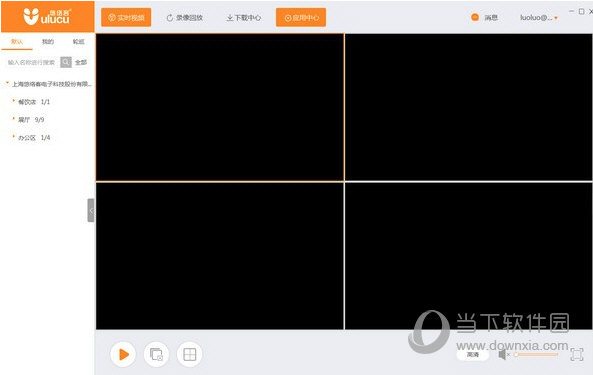Switch to the 轮巡 patrol tab
The image size is (593, 375).
(x=78, y=42)
